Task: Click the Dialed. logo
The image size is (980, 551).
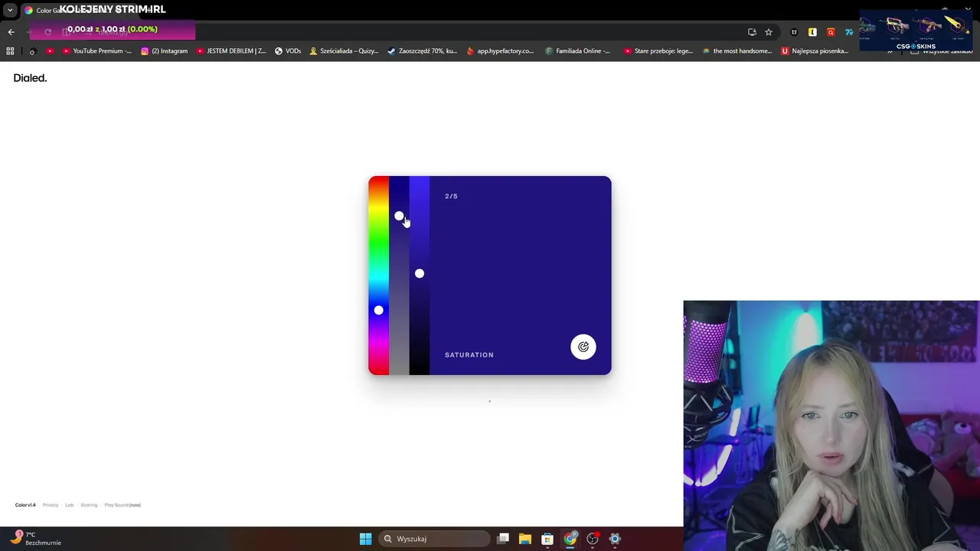Action: pos(30,78)
